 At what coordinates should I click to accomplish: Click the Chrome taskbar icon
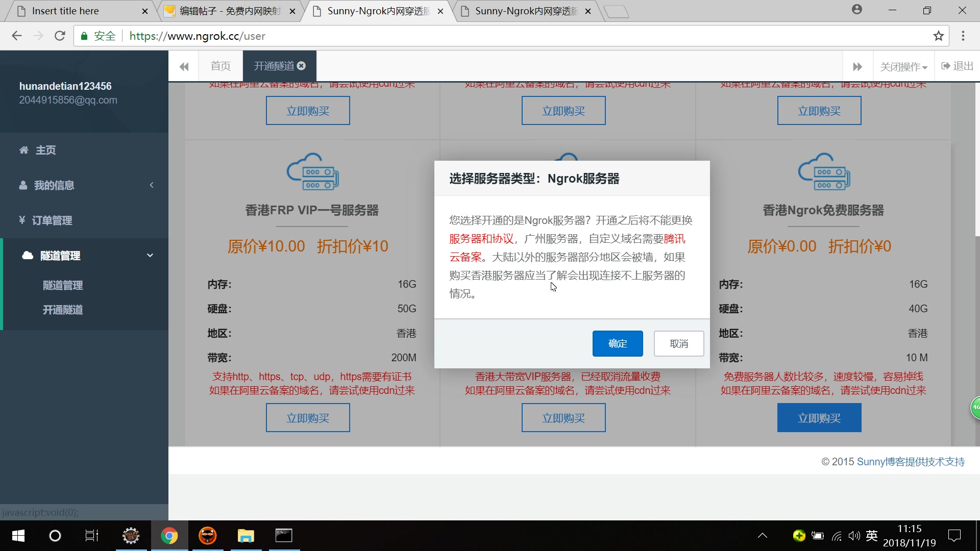tap(169, 536)
